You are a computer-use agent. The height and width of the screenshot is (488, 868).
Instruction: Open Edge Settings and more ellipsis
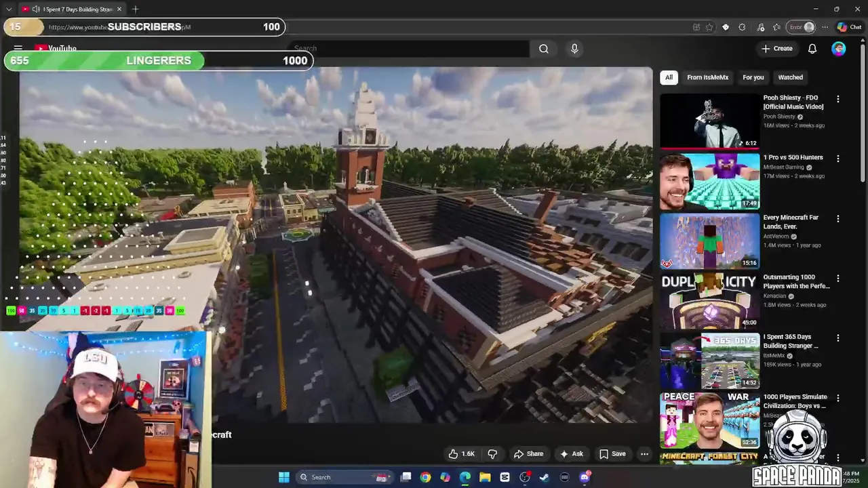(x=825, y=27)
